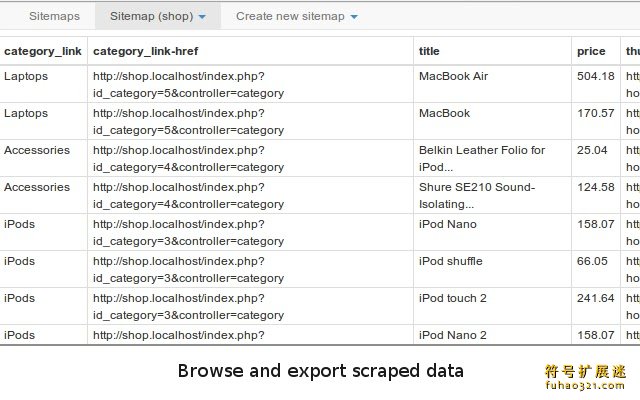Image resolution: width=640 pixels, height=400 pixels.
Task: Open the Sitemap (shop) dropdown menu
Action: coord(158,16)
